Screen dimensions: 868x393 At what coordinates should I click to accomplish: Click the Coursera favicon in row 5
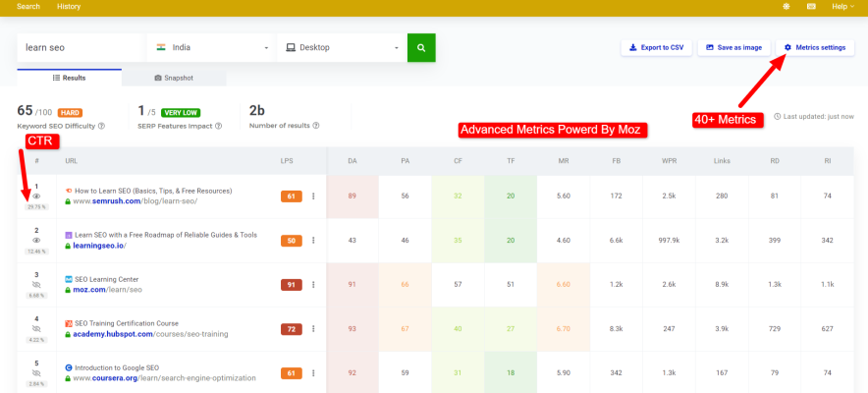(x=68, y=367)
